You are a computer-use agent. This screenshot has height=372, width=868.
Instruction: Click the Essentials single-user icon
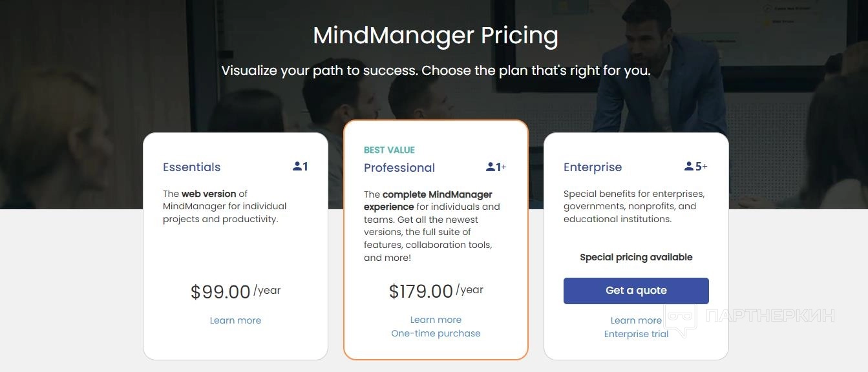(300, 167)
